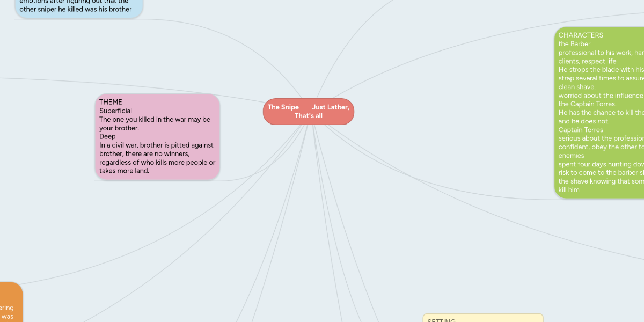Click the "kill him" line in green node
This screenshot has height=322, width=644.
click(569, 190)
